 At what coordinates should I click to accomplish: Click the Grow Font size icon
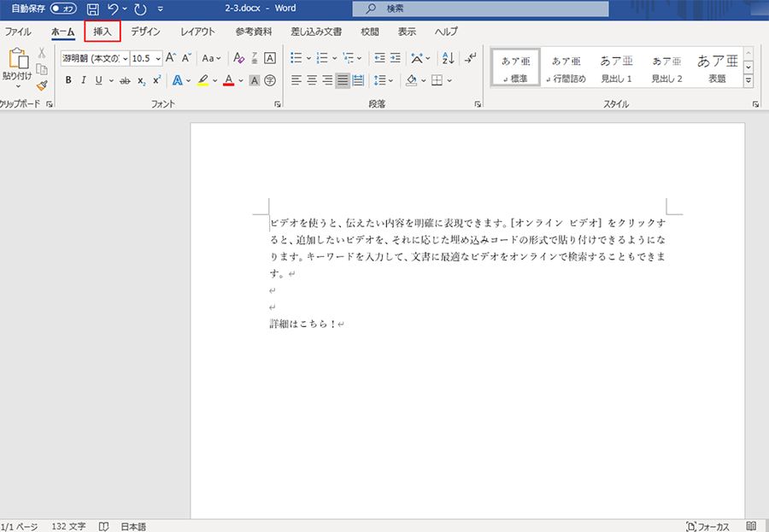pos(170,58)
